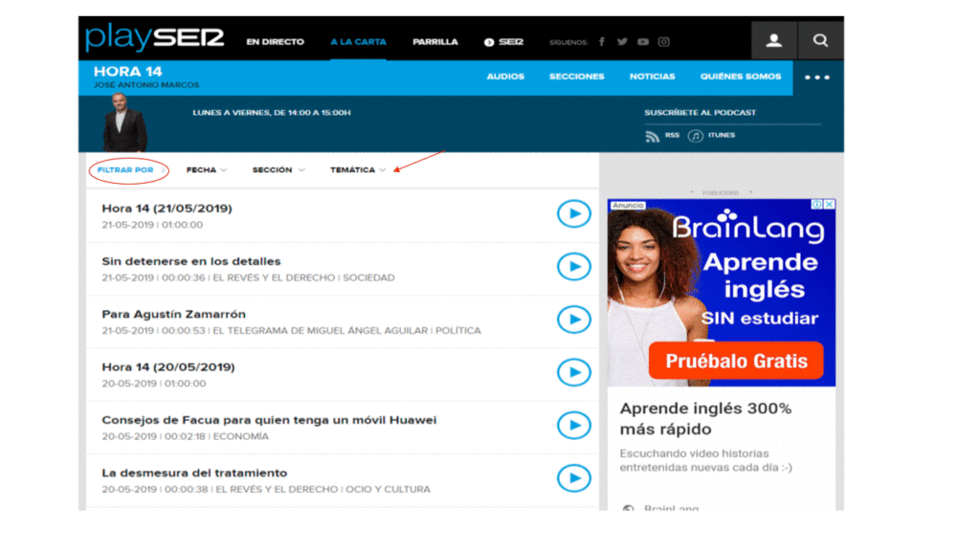This screenshot has height=551, width=980.
Task: Open the YouTube social icon
Action: click(x=643, y=42)
